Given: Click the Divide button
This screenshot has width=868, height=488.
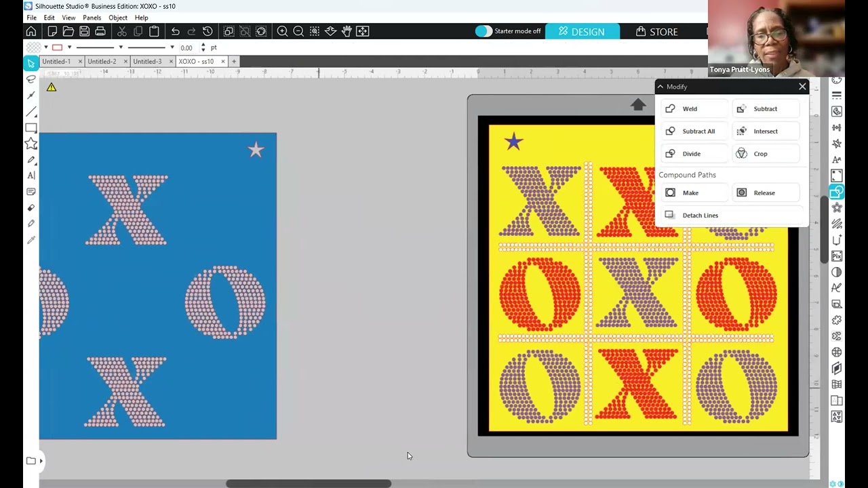Looking at the screenshot, I should (x=694, y=154).
